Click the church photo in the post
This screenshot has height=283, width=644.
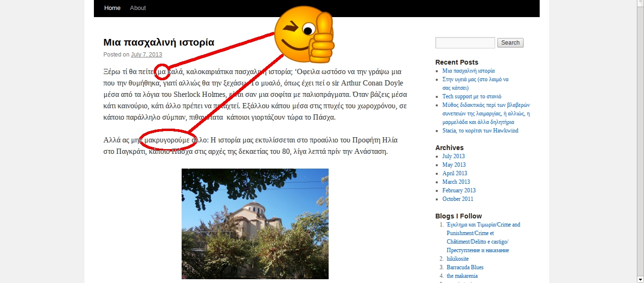pos(255,224)
